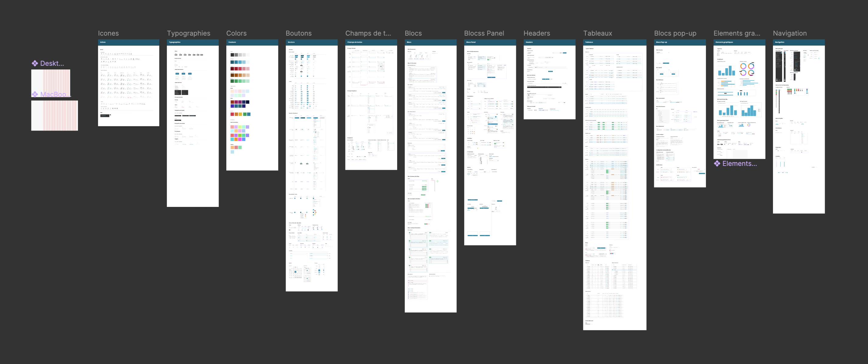868x364 pixels.
Task: Select the 'Blocs pop-up' frame label
Action: 675,33
